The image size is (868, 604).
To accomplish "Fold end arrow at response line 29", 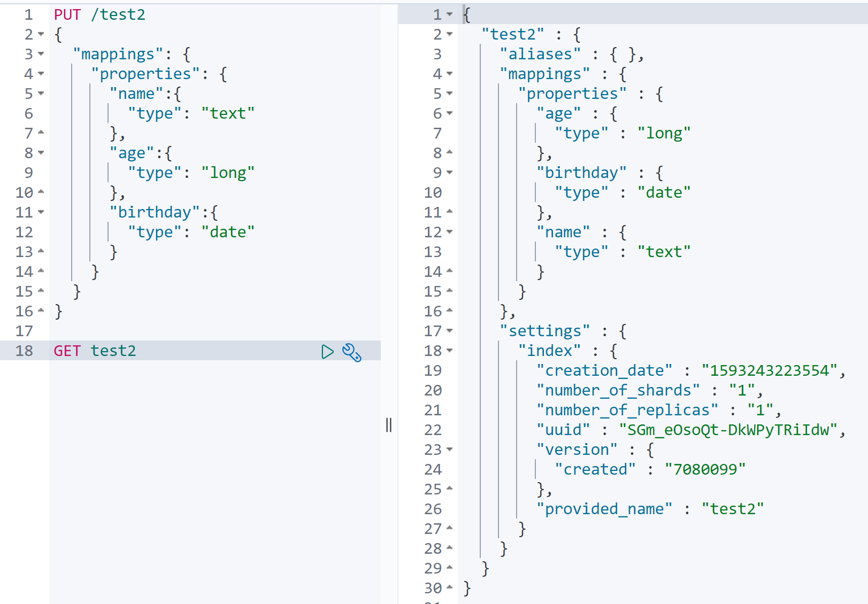I will 450,568.
